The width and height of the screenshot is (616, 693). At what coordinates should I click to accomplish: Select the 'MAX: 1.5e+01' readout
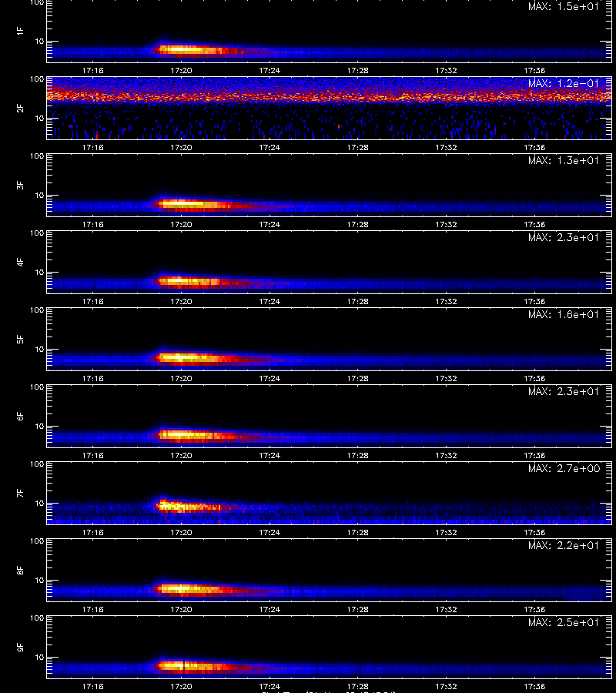[564, 7]
